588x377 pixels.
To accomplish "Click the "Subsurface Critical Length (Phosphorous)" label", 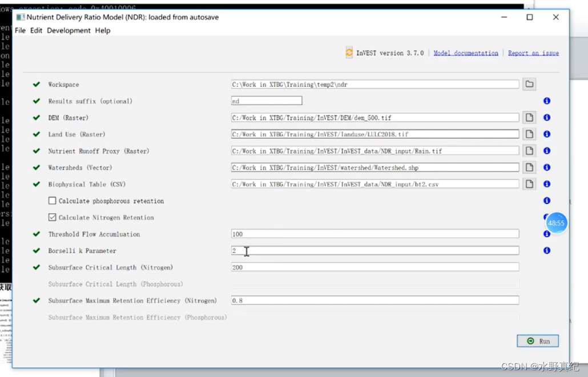I will point(115,284).
